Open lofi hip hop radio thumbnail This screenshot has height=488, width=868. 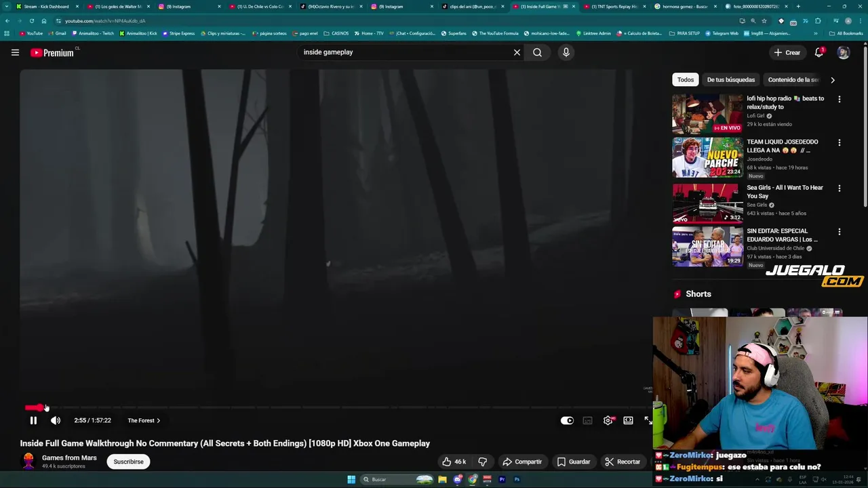[707, 114]
